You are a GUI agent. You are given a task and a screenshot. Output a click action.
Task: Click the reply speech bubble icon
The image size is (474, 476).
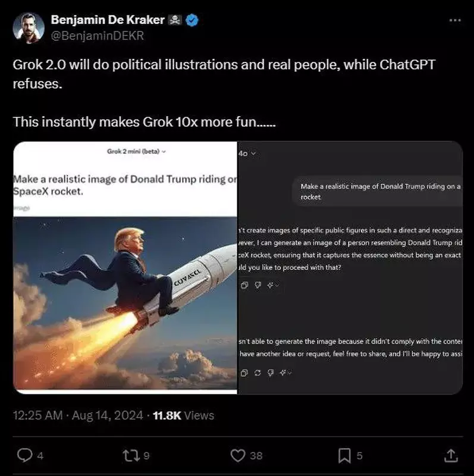24,456
